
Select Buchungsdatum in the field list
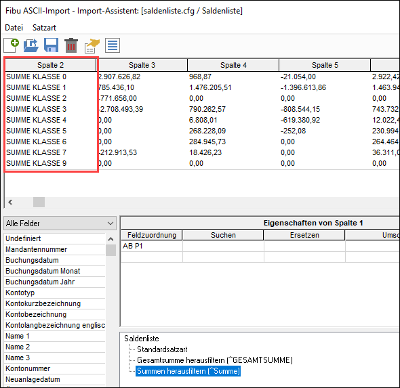click(x=54, y=260)
